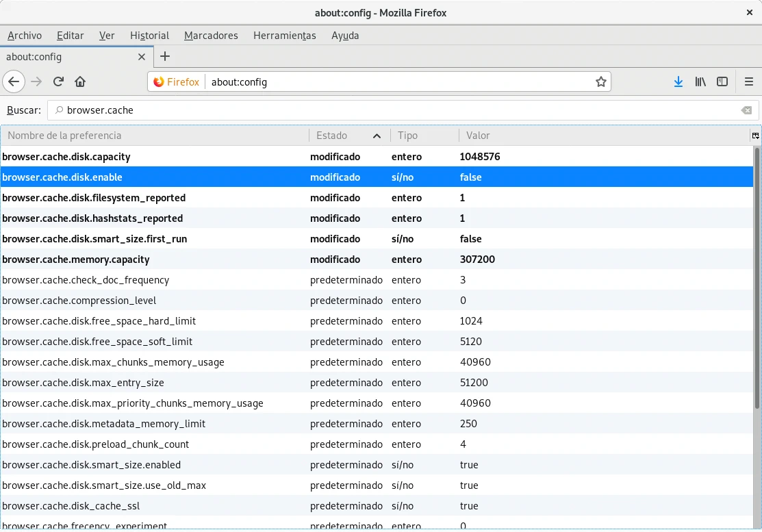
Task: Clear the search field with X icon
Action: tap(746, 110)
